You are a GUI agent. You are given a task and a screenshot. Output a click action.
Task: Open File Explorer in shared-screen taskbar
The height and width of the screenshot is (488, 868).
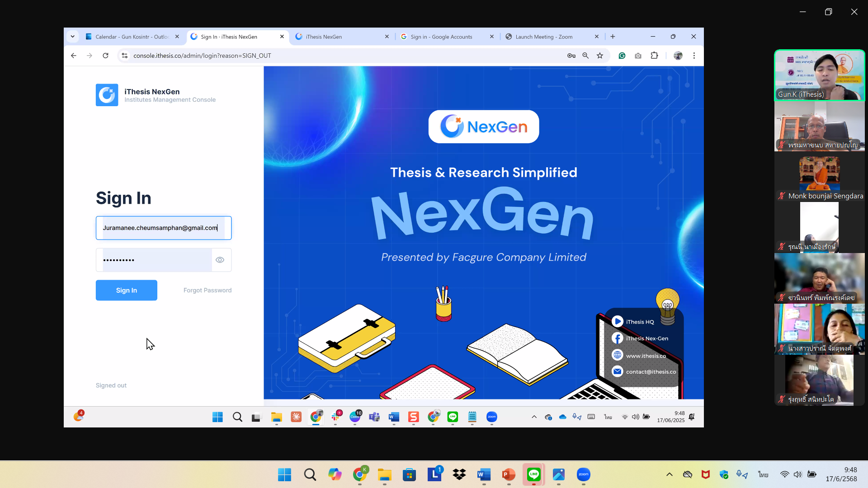276,417
